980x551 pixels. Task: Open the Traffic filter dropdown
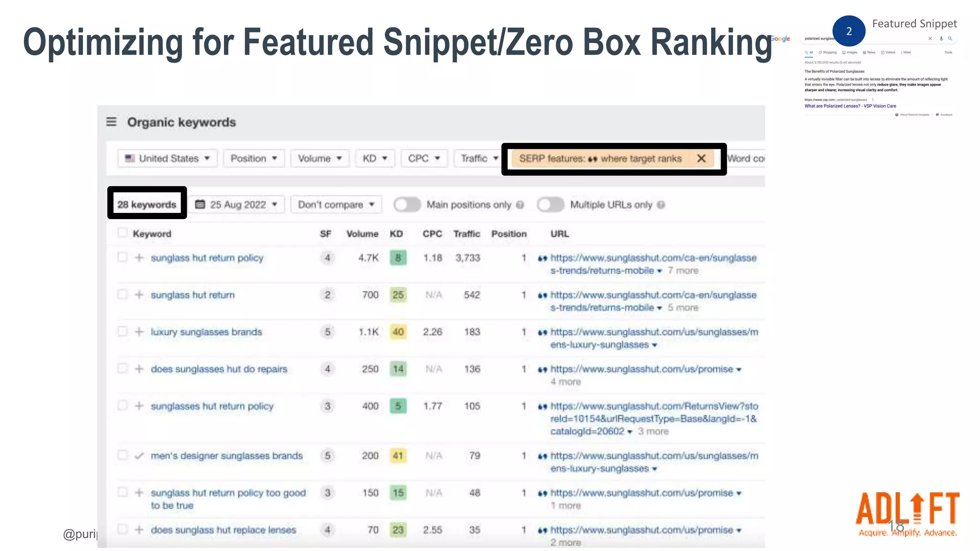479,158
